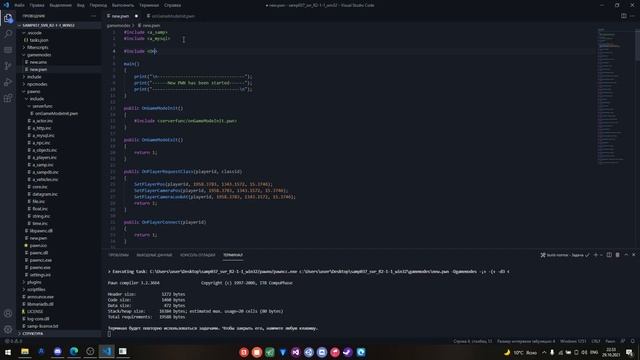
Task: Open Manage gear in activity bar
Action: point(8,329)
